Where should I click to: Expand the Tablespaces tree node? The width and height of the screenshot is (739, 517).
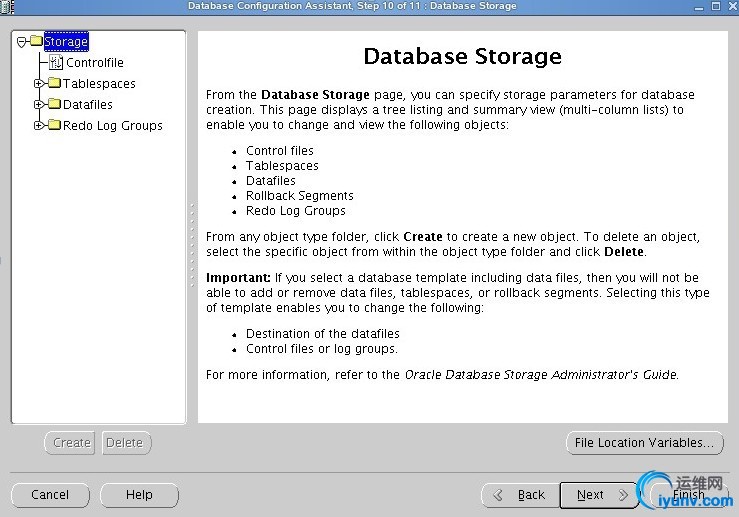[39, 84]
